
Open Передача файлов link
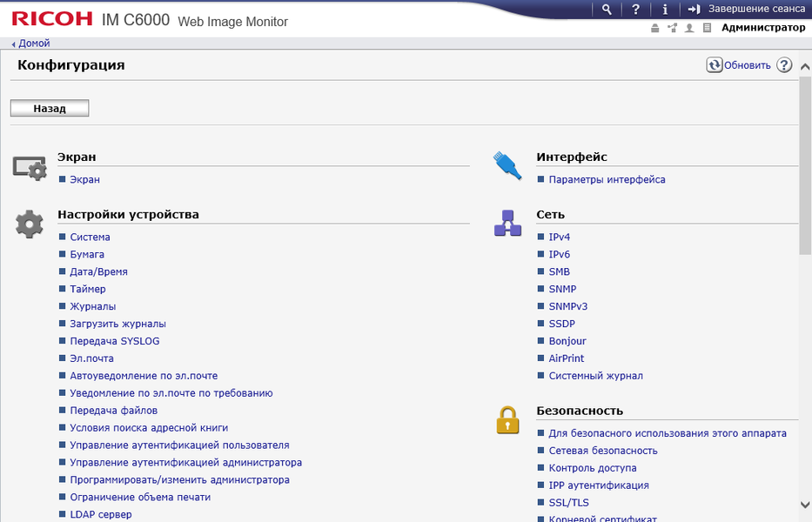pyautogui.click(x=114, y=411)
